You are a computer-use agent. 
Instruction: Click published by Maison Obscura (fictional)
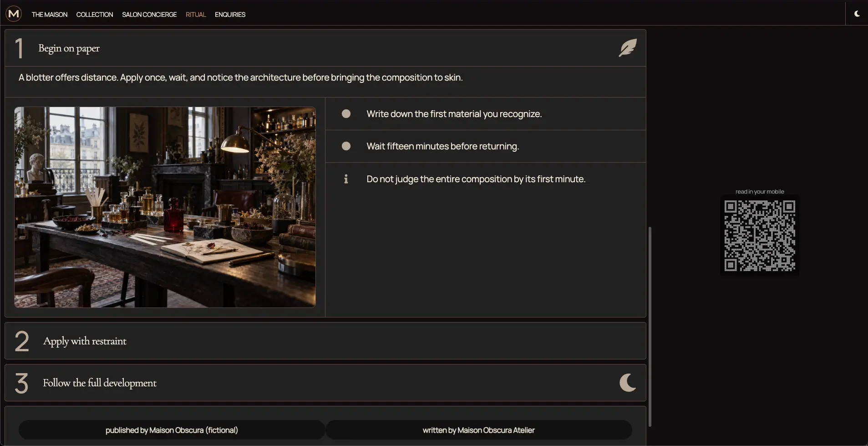point(172,430)
